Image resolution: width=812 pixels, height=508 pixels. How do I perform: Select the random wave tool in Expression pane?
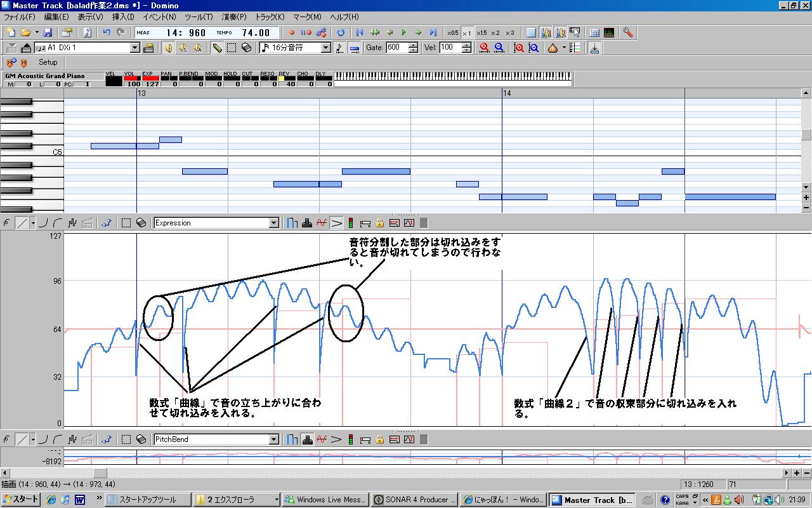pos(72,223)
